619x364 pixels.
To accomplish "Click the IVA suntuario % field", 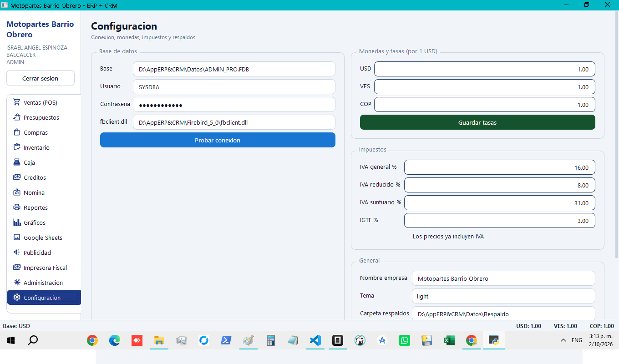I will [x=500, y=203].
